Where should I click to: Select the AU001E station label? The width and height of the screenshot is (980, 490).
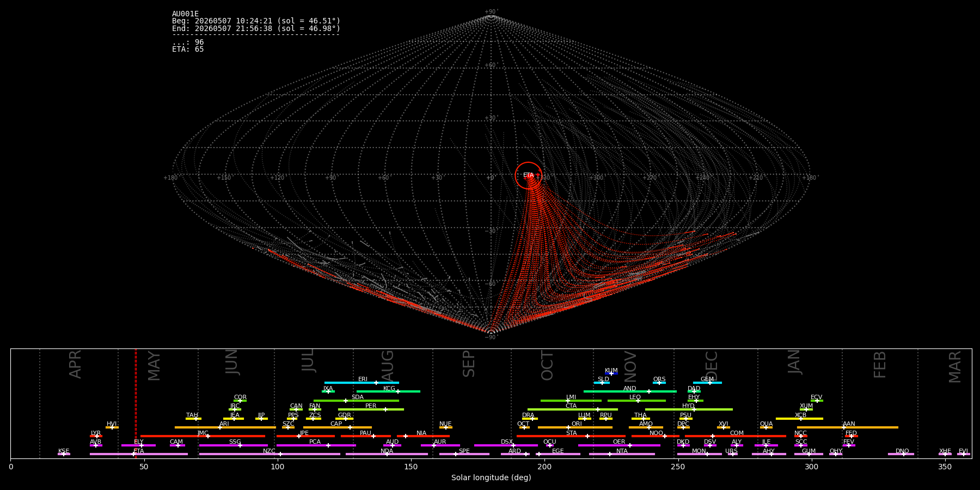[185, 14]
